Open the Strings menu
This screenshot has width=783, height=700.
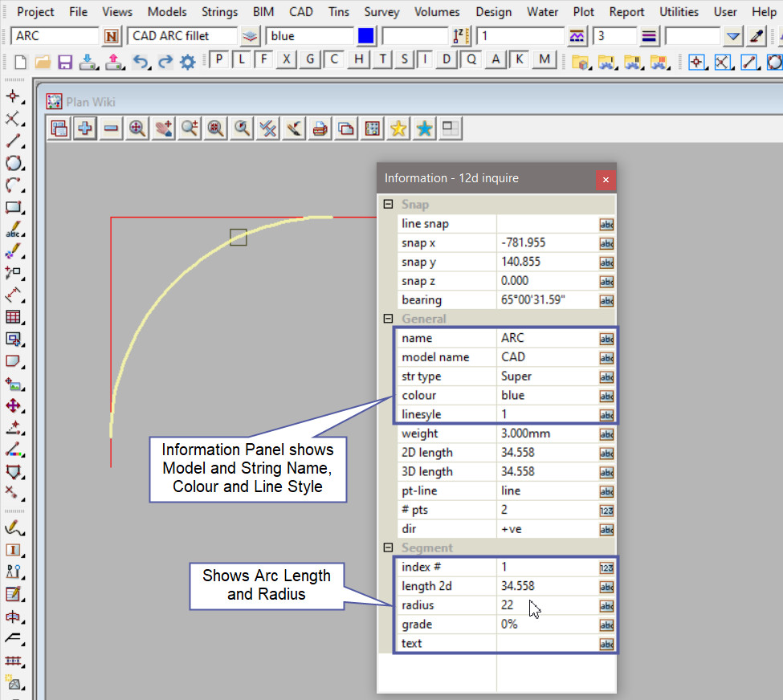(219, 12)
